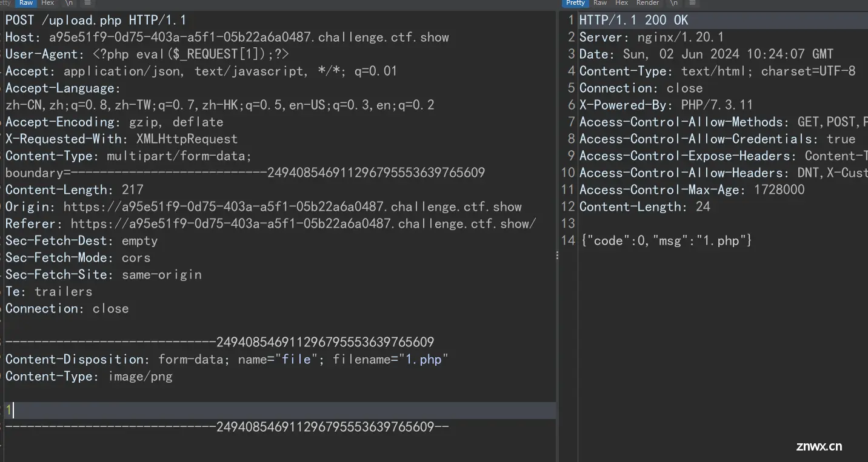Select response Pretty tab

575,3
